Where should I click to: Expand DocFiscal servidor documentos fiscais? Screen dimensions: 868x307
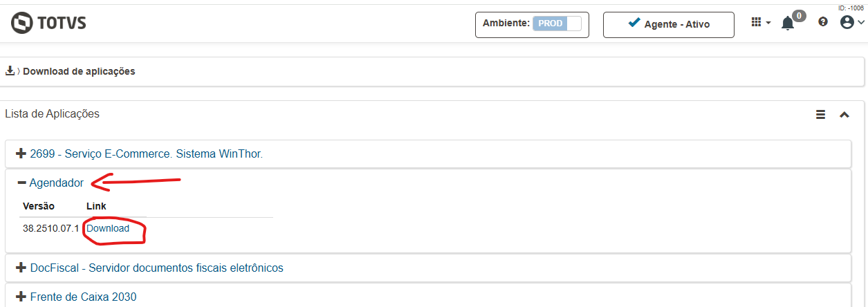156,268
